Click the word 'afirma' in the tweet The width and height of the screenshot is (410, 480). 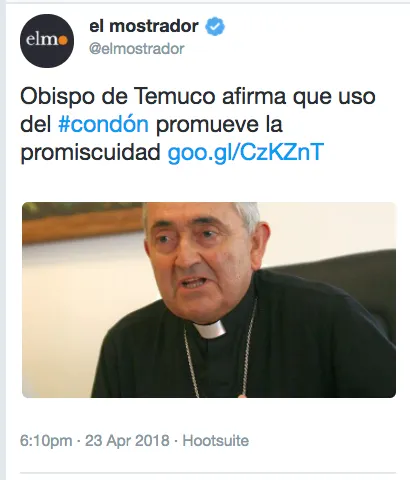pos(254,97)
